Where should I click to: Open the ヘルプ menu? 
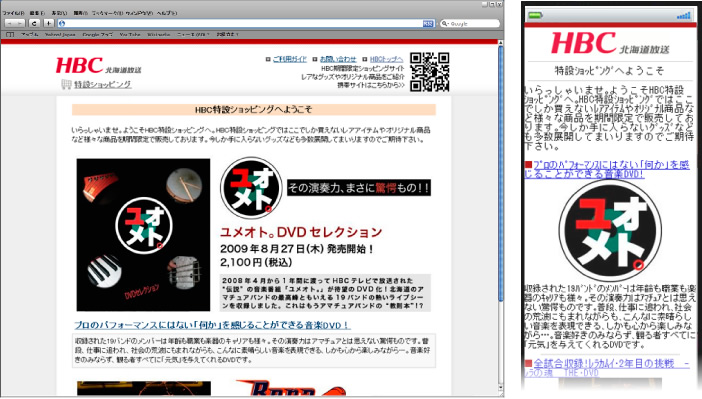167,13
